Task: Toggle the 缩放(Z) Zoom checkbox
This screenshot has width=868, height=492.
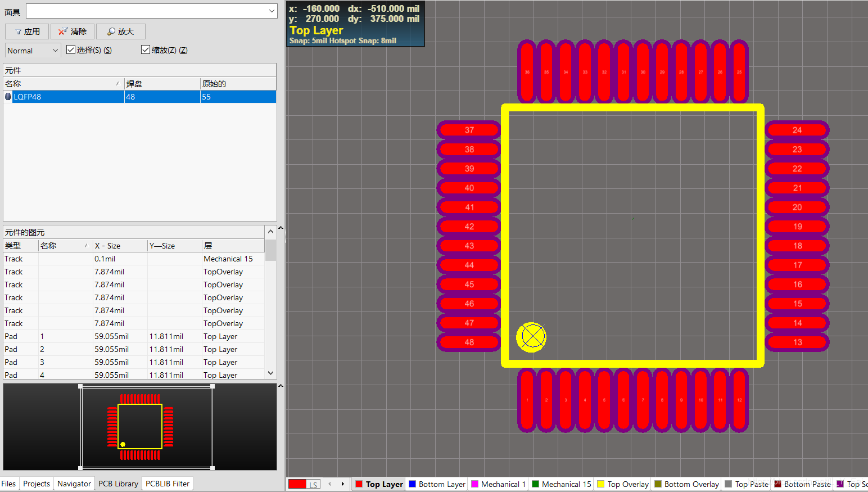Action: [146, 50]
